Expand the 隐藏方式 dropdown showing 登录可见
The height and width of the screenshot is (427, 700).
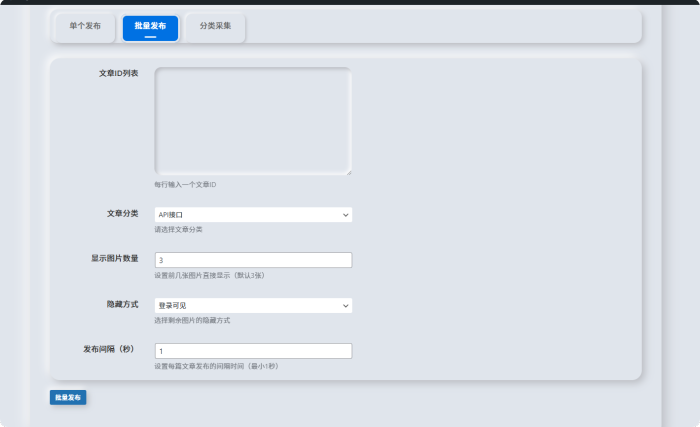pos(253,306)
